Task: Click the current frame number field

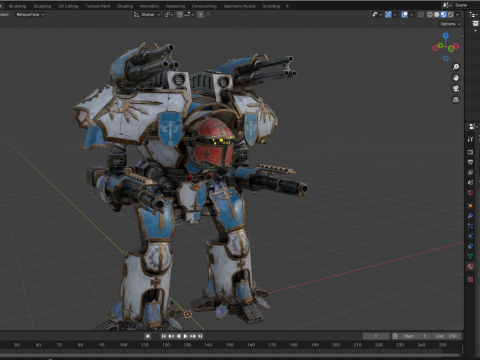Action: [376, 336]
